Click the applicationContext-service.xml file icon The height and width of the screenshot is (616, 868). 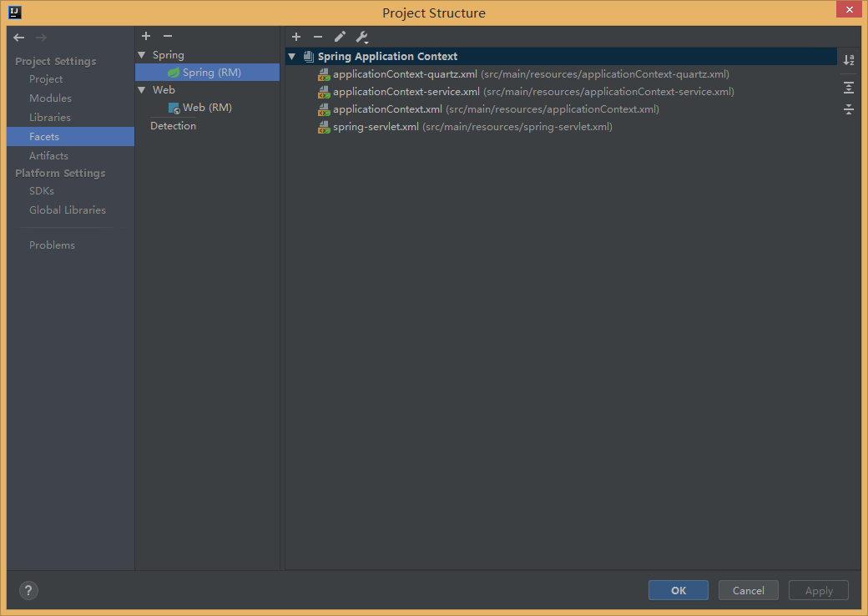pos(324,92)
